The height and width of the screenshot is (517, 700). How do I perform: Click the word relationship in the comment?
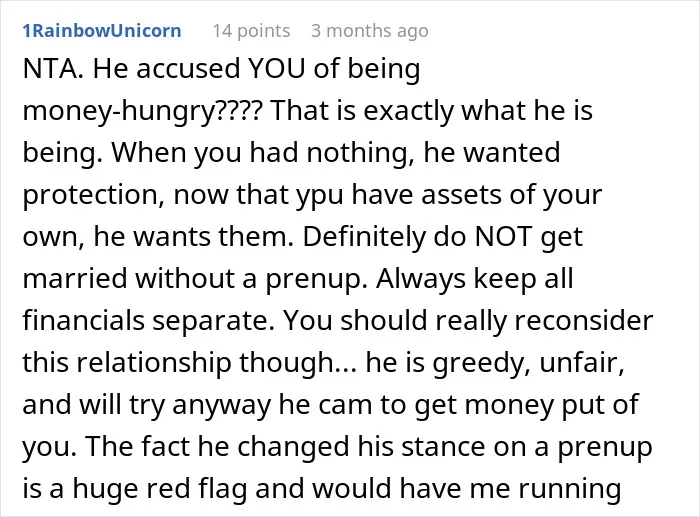click(x=154, y=363)
